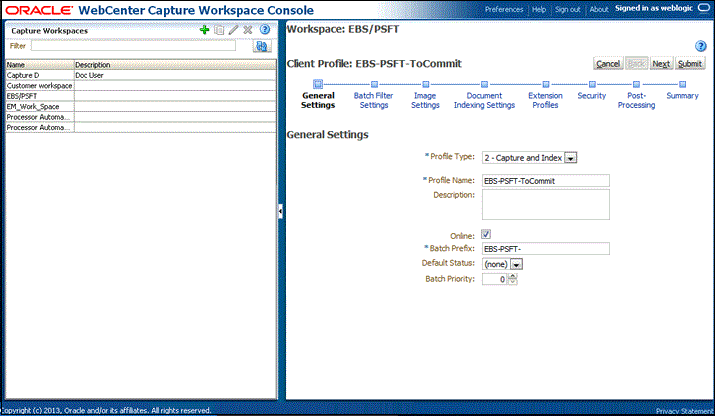
Task: Open the Privacy Statement link
Action: coord(685,411)
